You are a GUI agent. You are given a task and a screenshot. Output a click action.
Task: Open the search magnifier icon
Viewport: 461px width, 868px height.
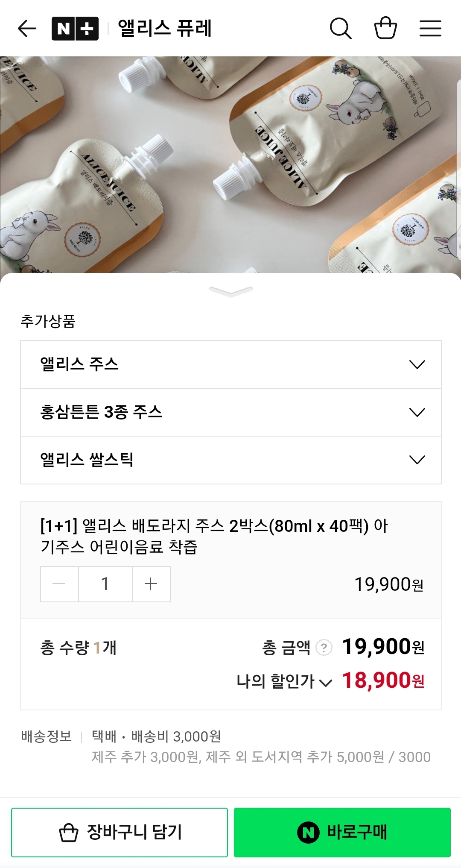341,29
